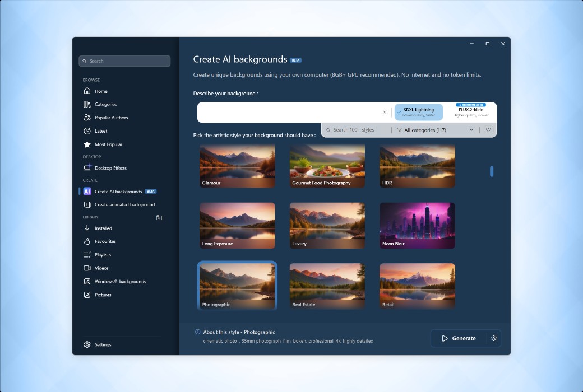The width and height of the screenshot is (583, 392).
Task: Choose the Gourmet Food Photography style
Action: click(x=327, y=166)
